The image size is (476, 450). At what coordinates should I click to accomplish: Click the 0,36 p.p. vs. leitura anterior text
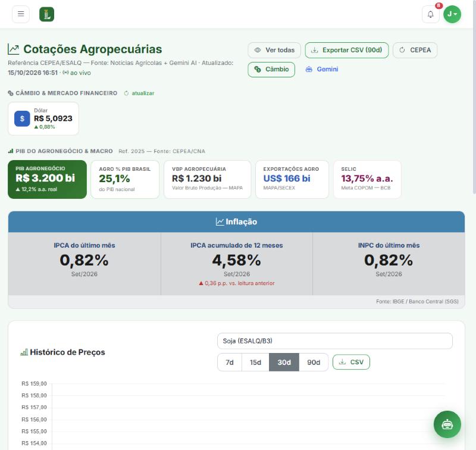pyautogui.click(x=237, y=283)
